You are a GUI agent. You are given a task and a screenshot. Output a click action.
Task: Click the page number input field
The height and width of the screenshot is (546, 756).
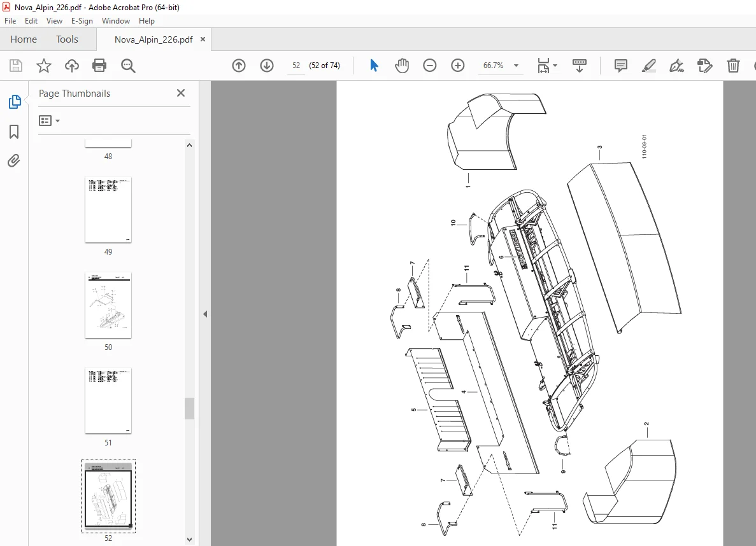point(296,66)
